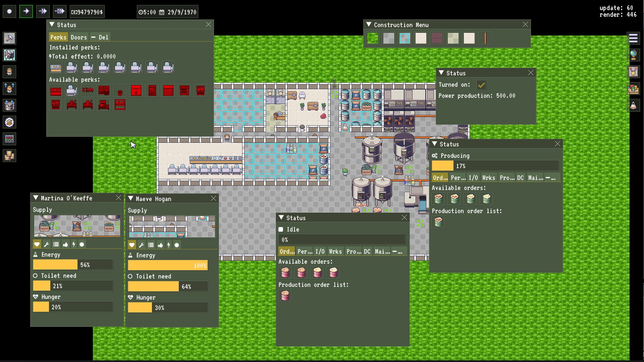
Task: Switch to the Doors tab
Action: coord(78,37)
